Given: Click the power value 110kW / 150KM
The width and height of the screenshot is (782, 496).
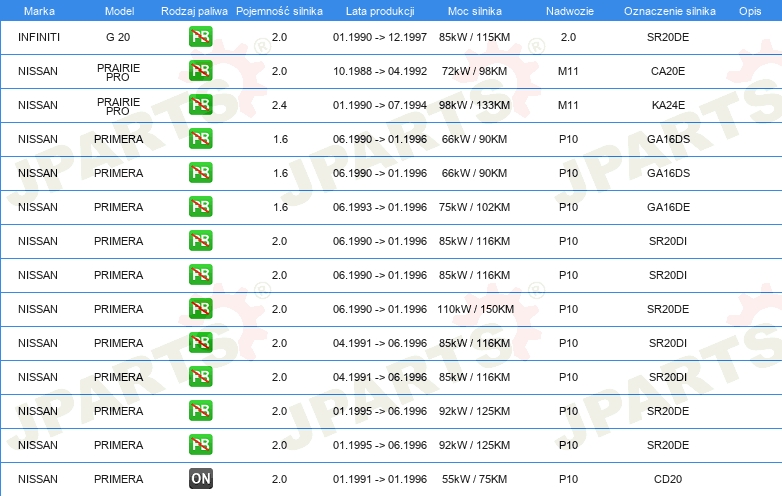Looking at the screenshot, I should (475, 309).
